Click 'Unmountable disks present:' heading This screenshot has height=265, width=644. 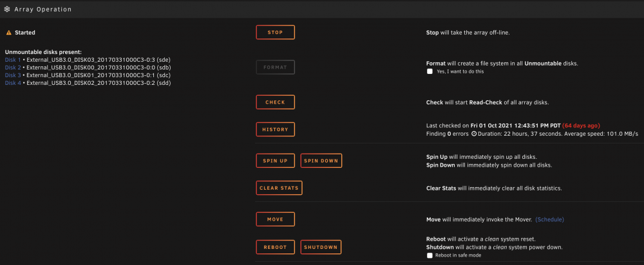point(44,52)
